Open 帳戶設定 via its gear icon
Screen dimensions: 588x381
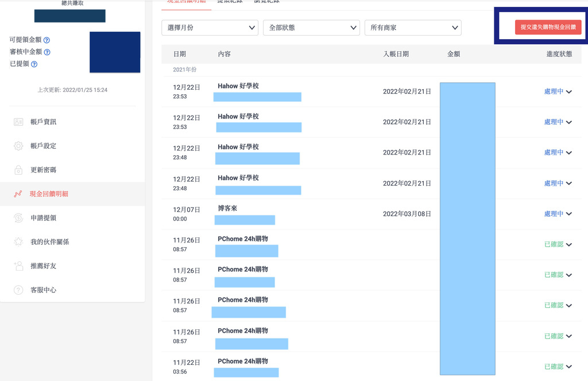(18, 146)
